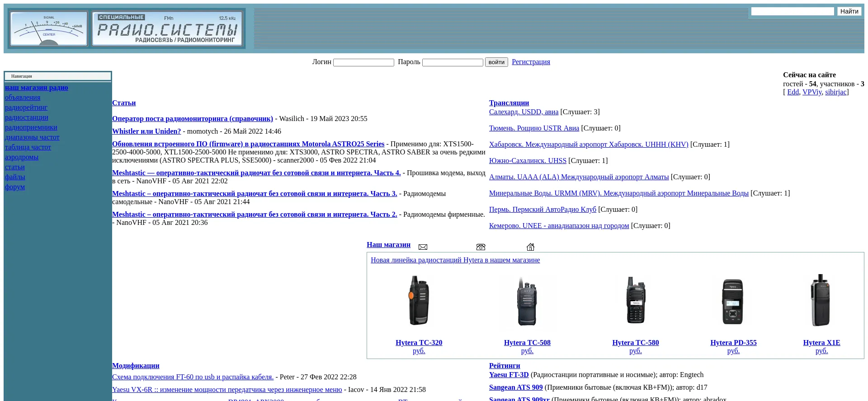Open the Hytera TC-320 text link

tap(419, 343)
